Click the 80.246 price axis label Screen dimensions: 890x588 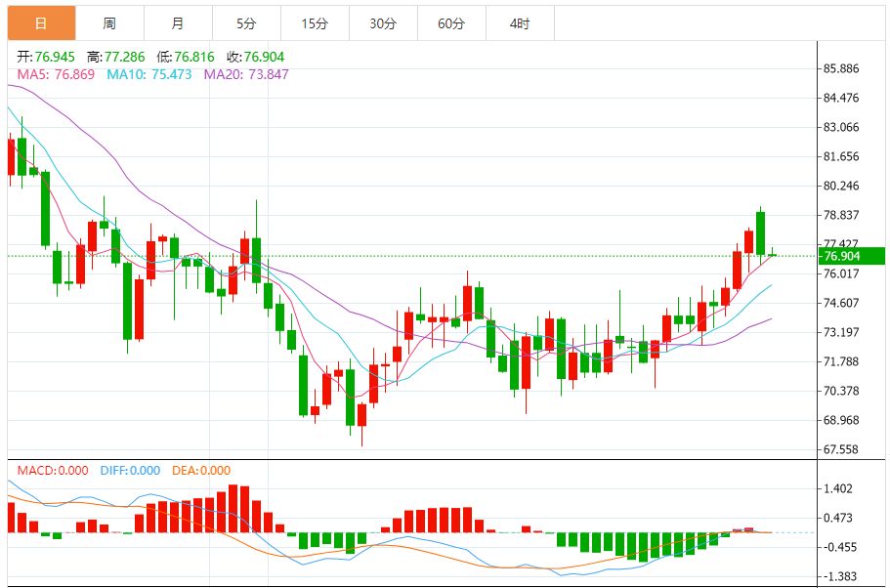tap(841, 186)
